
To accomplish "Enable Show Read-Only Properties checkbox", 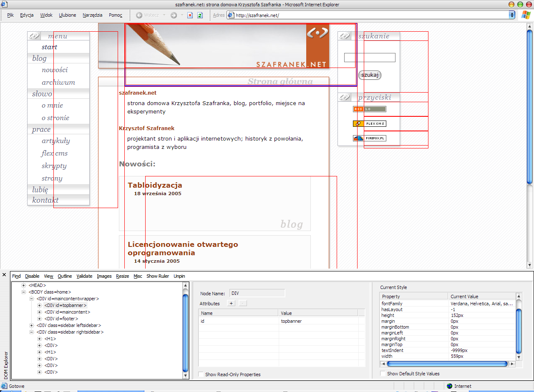I will (201, 374).
